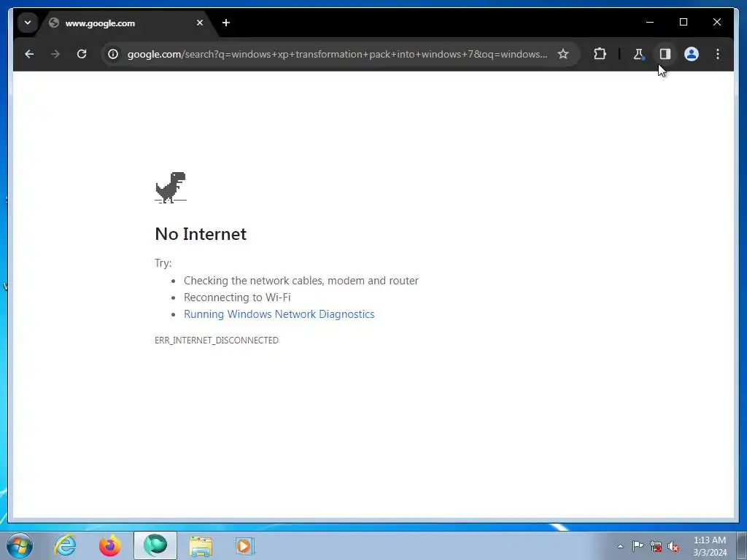Launch Internet Explorer from taskbar

click(65, 545)
